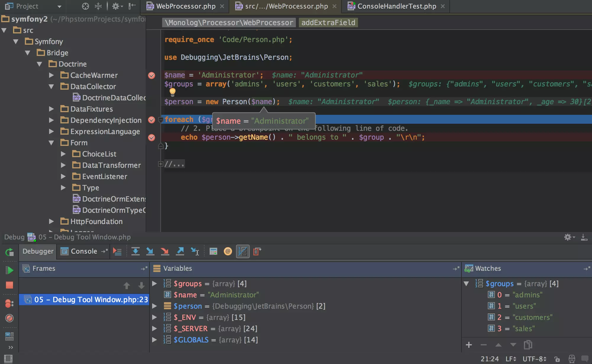Toggle breakpoint on the foreach line
The image size is (592, 364).
click(151, 119)
